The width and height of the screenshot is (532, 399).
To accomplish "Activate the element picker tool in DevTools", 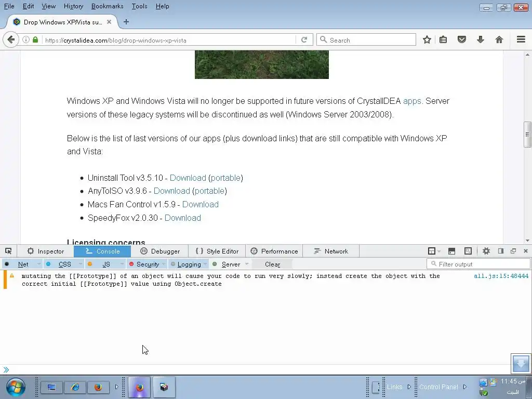I will click(8, 251).
